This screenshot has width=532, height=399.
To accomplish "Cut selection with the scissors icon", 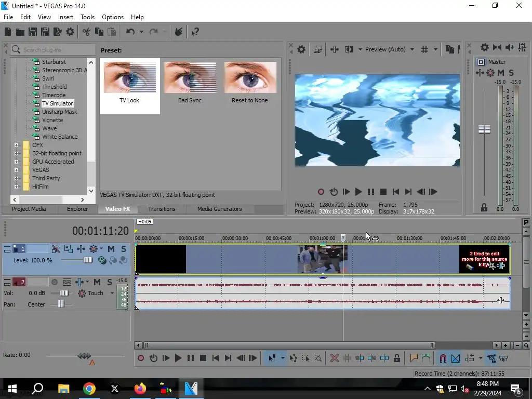I will (87, 32).
